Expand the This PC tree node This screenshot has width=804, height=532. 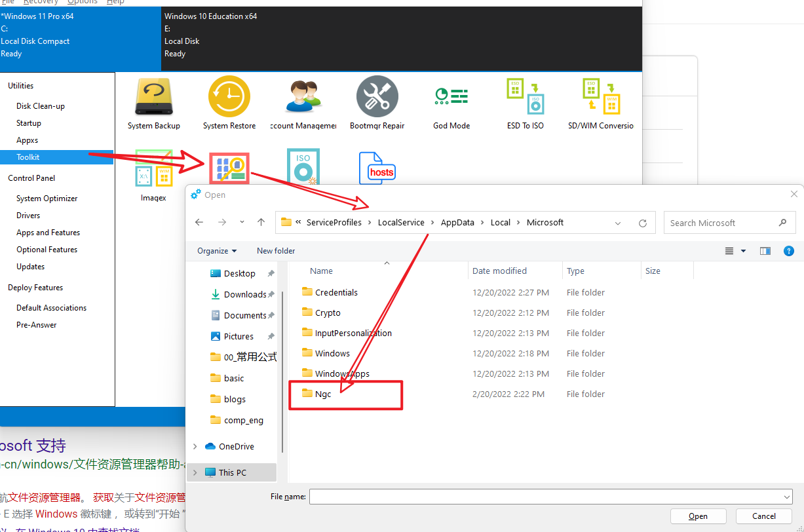pos(195,472)
